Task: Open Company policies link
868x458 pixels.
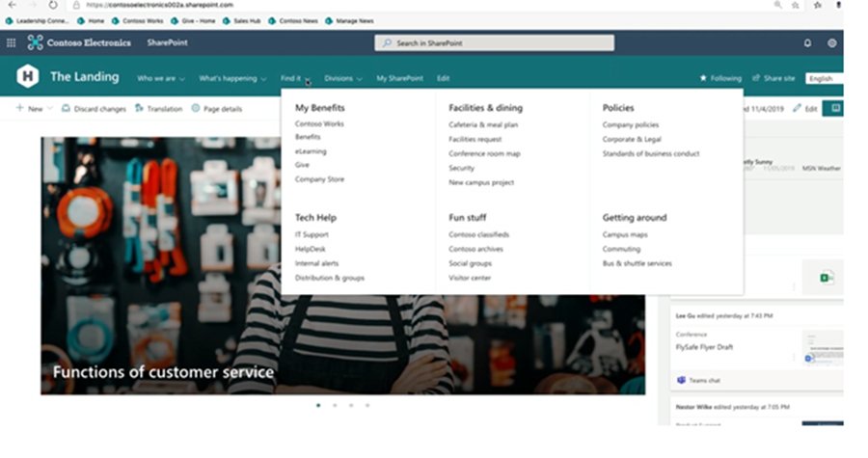Action: click(x=631, y=124)
